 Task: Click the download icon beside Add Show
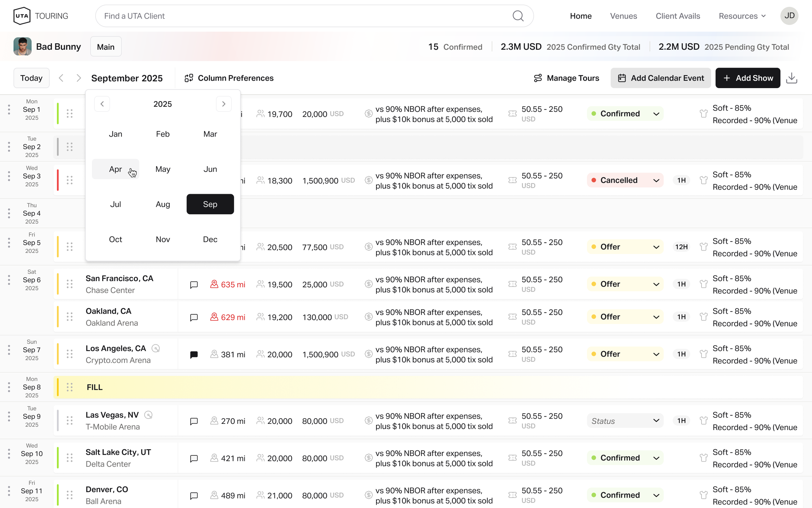click(792, 78)
